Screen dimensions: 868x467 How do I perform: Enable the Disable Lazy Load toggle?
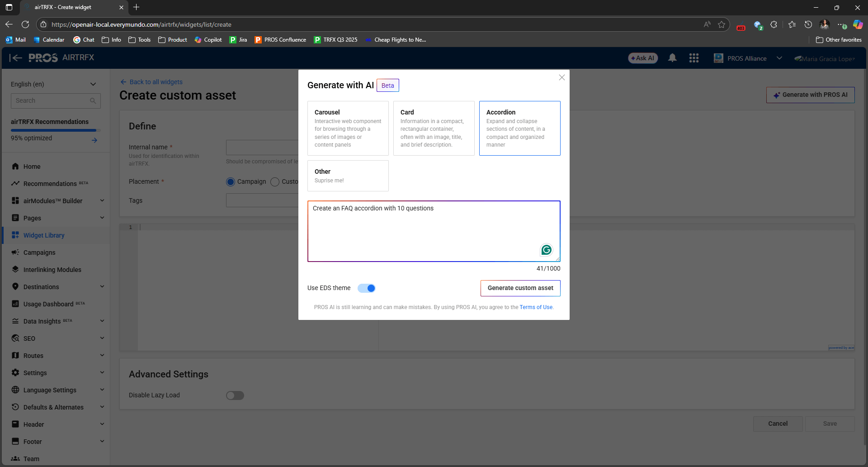tap(235, 396)
